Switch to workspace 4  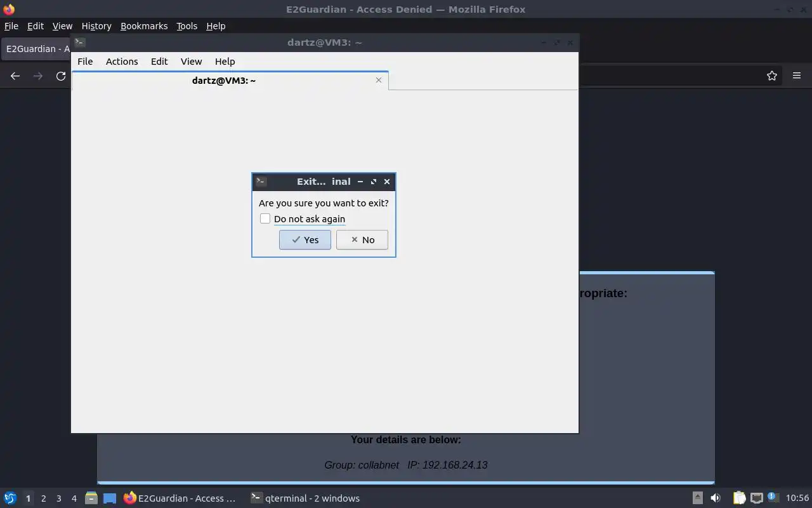74,498
